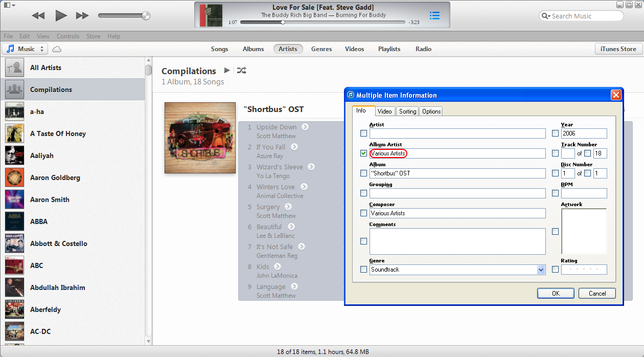Click the next track fast-forward icon

click(82, 16)
